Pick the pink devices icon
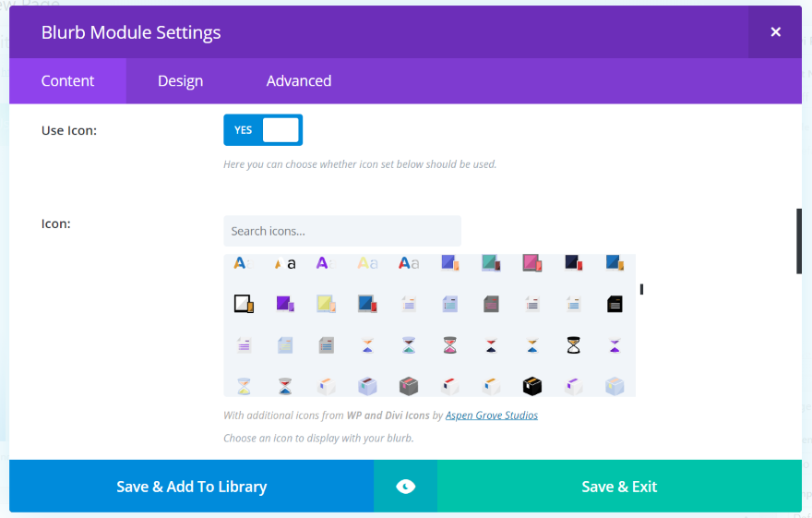This screenshot has width=812, height=518. point(532,263)
